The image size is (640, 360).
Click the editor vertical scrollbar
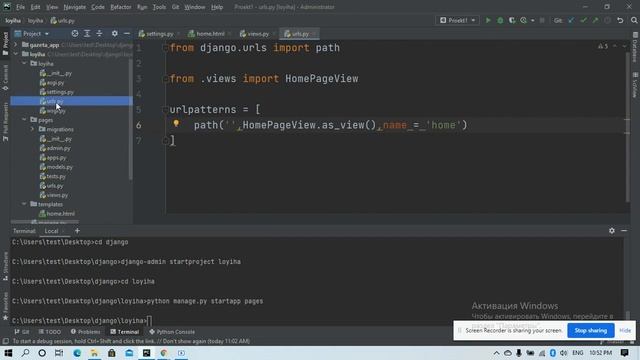[627, 127]
